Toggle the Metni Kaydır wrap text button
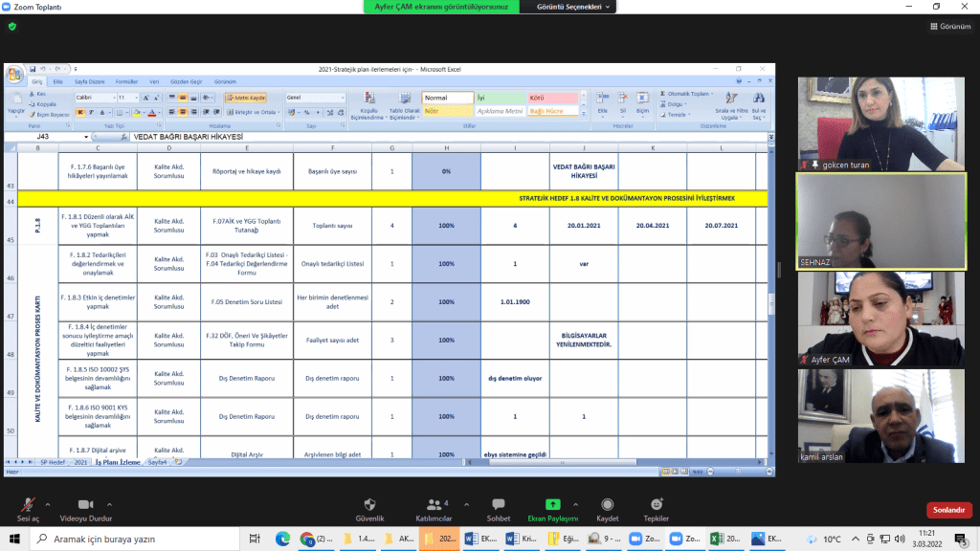 pyautogui.click(x=246, y=98)
